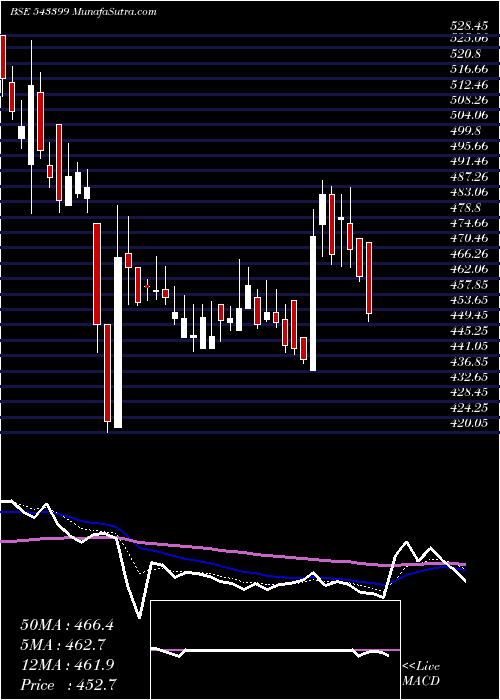This screenshot has width=500, height=700.
Task: Pick the 441.05 price level label
Action: coord(468,346)
